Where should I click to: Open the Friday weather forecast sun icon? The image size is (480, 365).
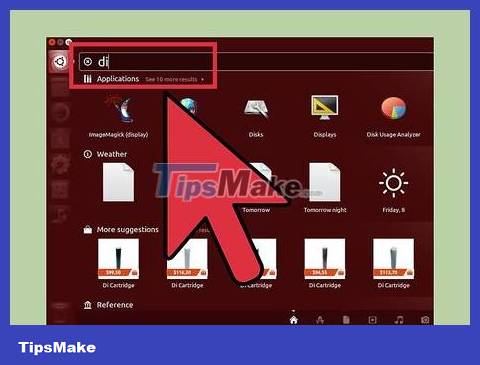393,183
